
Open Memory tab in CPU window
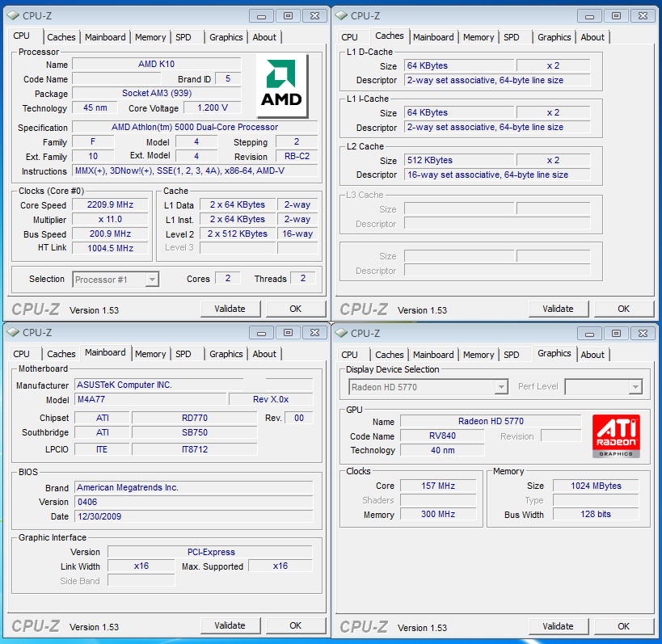pyautogui.click(x=150, y=37)
